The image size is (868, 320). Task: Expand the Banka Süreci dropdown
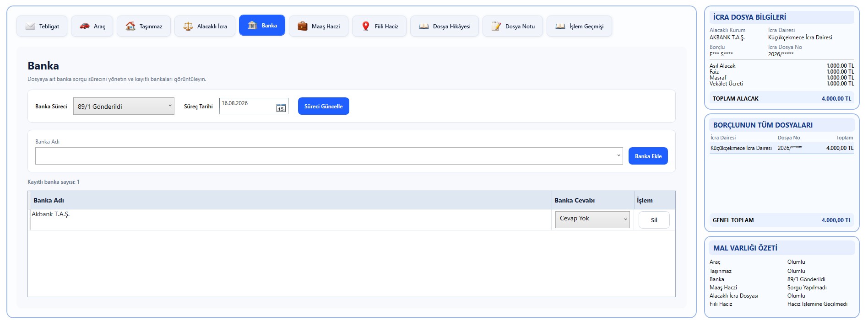pos(124,106)
